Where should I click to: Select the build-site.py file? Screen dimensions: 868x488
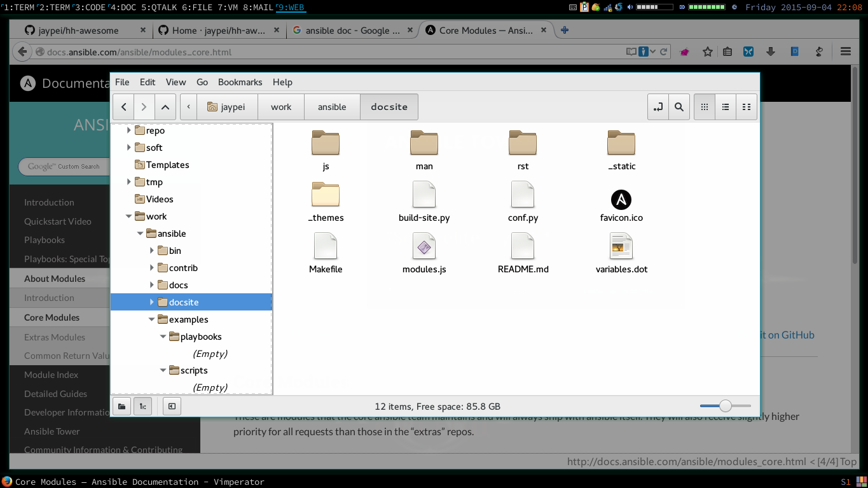(x=424, y=202)
